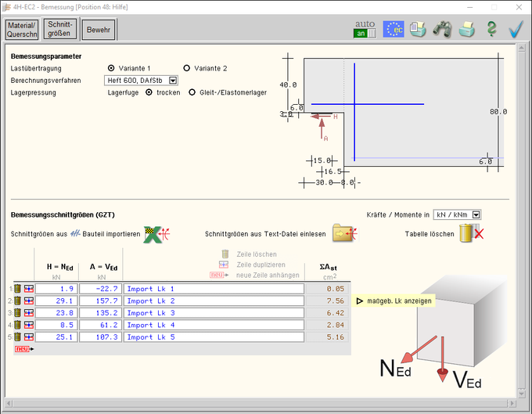Open the Eurocode EC flag settings
532x414 pixels.
[x=393, y=29]
